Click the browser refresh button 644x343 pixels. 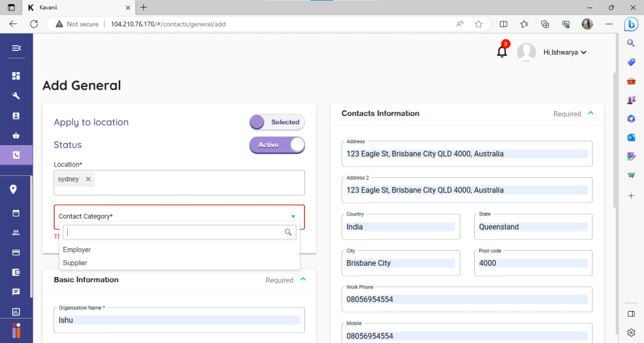34,24
